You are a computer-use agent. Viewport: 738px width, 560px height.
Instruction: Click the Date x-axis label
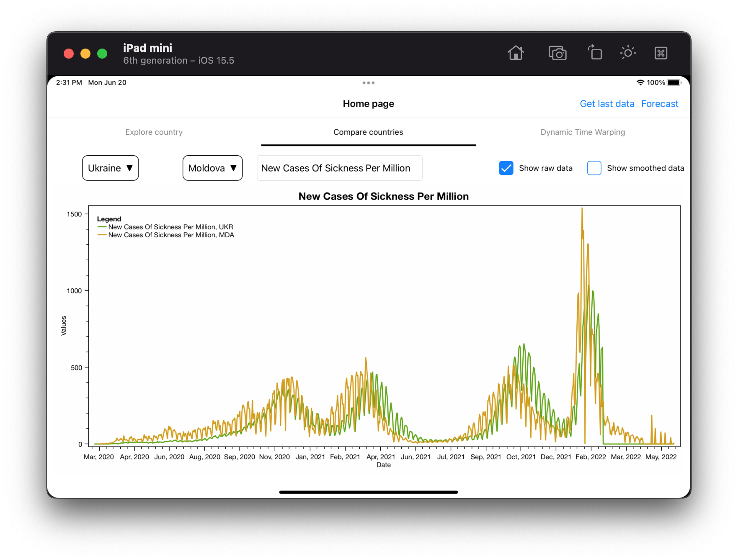pos(384,465)
